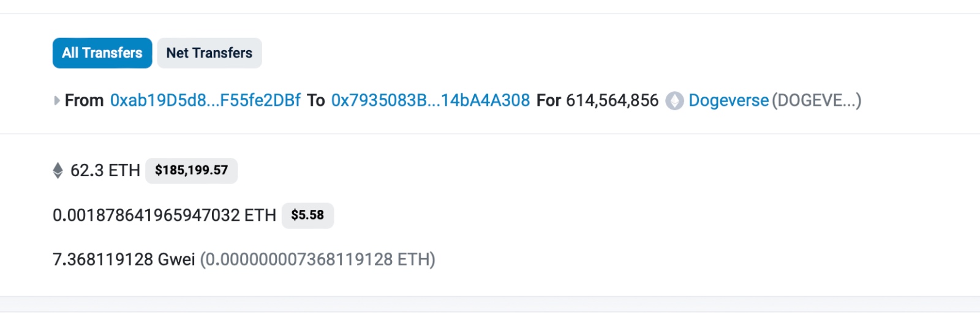Viewport: 980px width, 323px height.
Task: Expand the transfer row disclosure triangle
Action: 57,100
